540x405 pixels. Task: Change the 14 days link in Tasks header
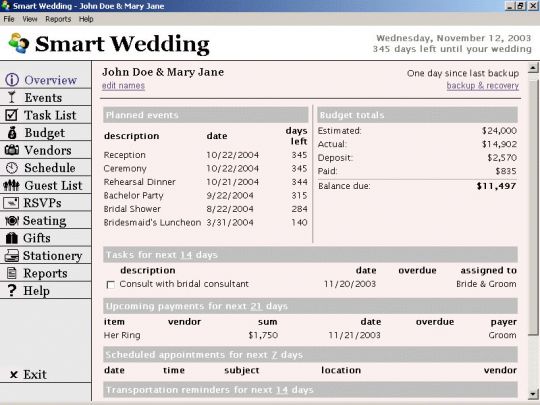[186, 255]
